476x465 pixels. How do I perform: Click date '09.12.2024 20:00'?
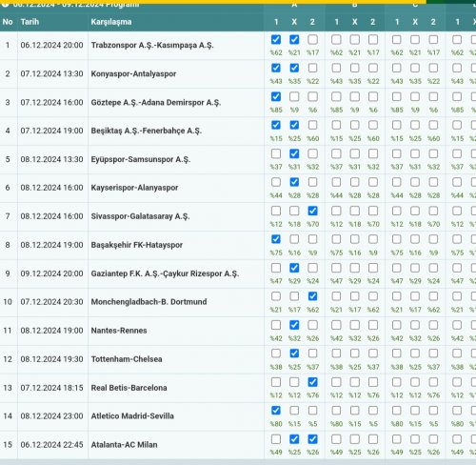click(x=51, y=273)
